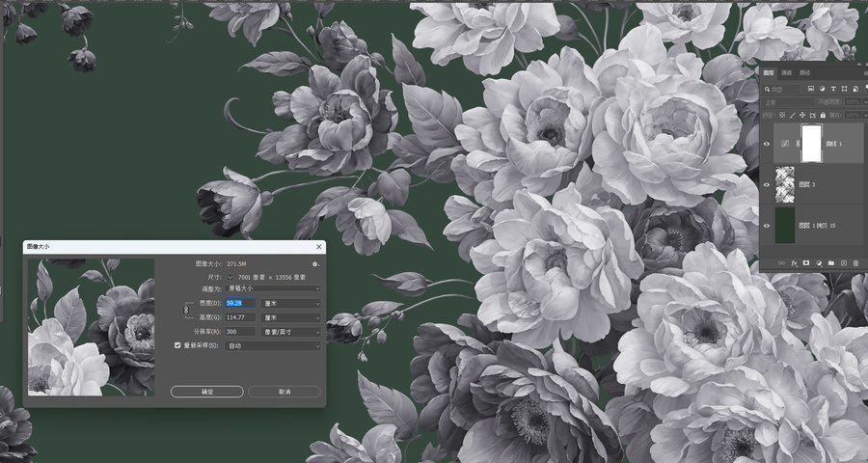Create new fill or adjustment layer
Image resolution: width=868 pixels, height=463 pixels.
coord(819,263)
